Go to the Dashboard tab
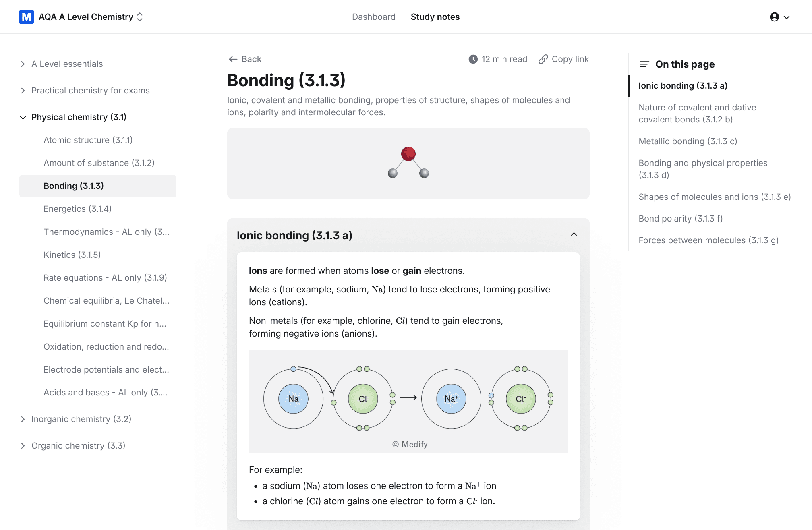Image resolution: width=812 pixels, height=530 pixels. [x=374, y=17]
